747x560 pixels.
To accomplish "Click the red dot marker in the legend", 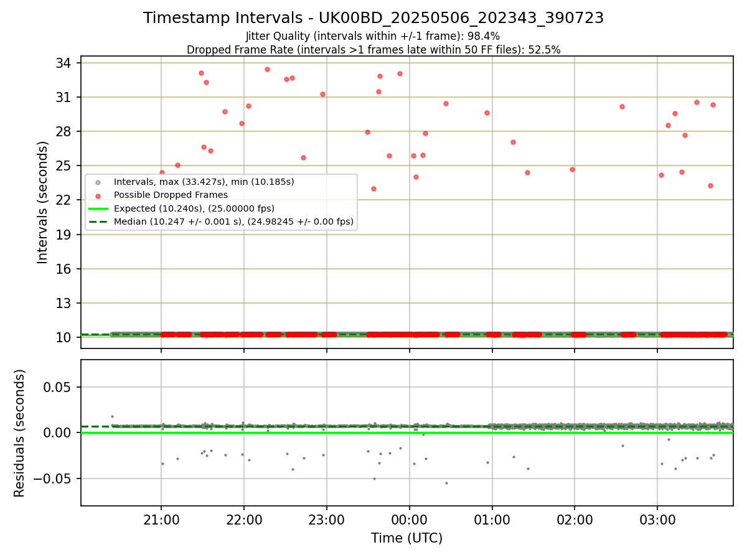I will point(96,195).
